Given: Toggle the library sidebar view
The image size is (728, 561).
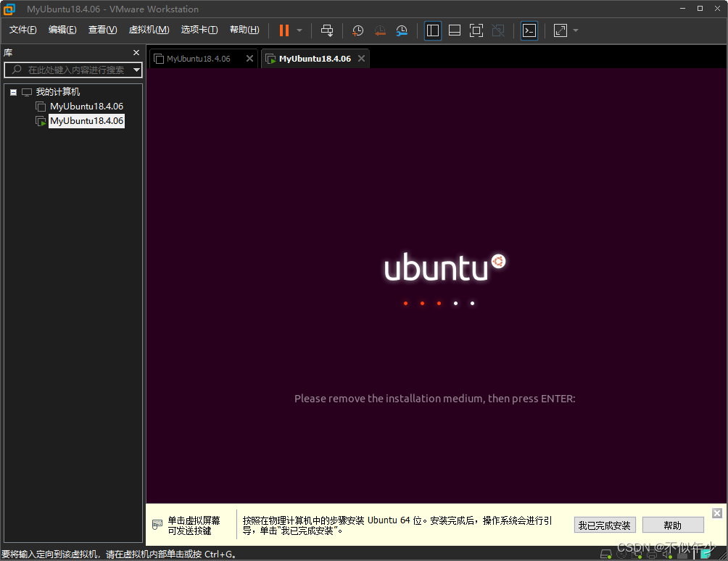Looking at the screenshot, I should [x=433, y=30].
